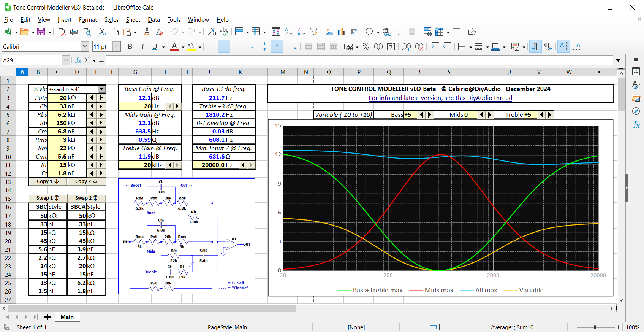Image resolution: width=644 pixels, height=332 pixels.
Task: Click the Copy 1 button
Action: [47, 181]
